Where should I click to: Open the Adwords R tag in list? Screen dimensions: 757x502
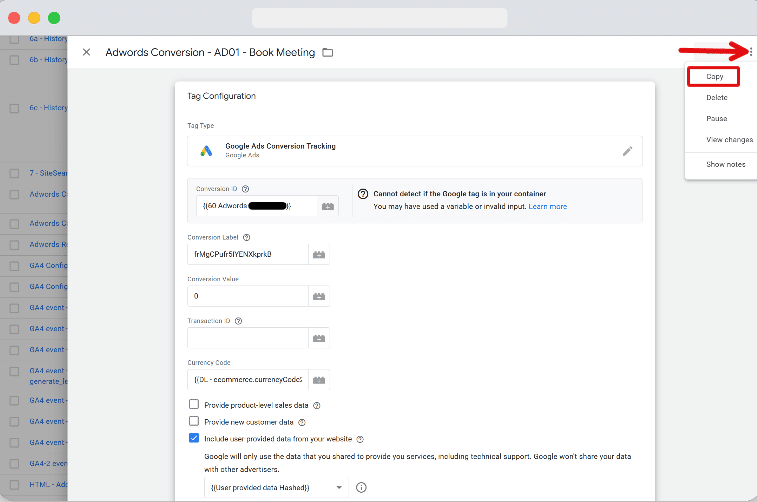pos(48,245)
